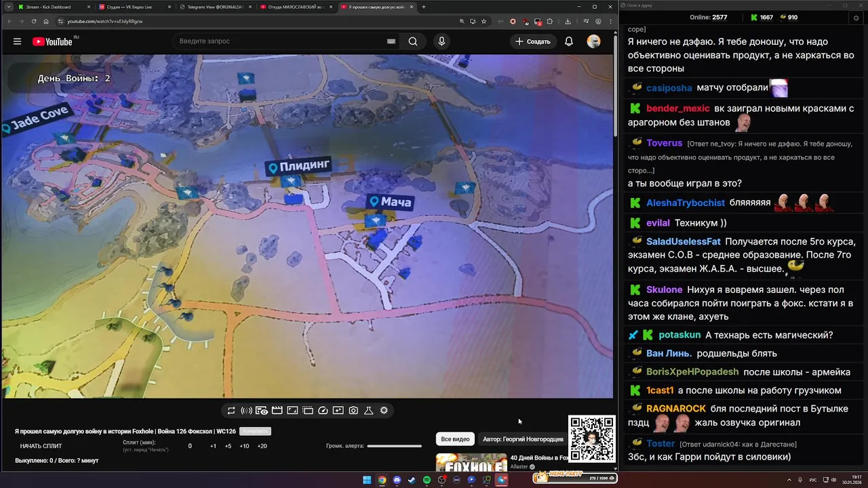The image size is (868, 488).
Task: Click the loop icon in the extension toolbar
Action: point(231,411)
